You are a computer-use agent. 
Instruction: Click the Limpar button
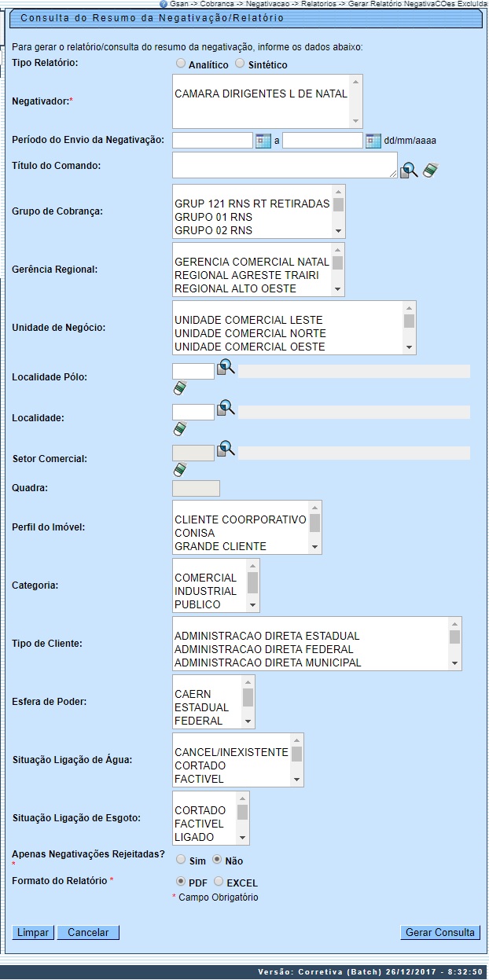point(33,932)
